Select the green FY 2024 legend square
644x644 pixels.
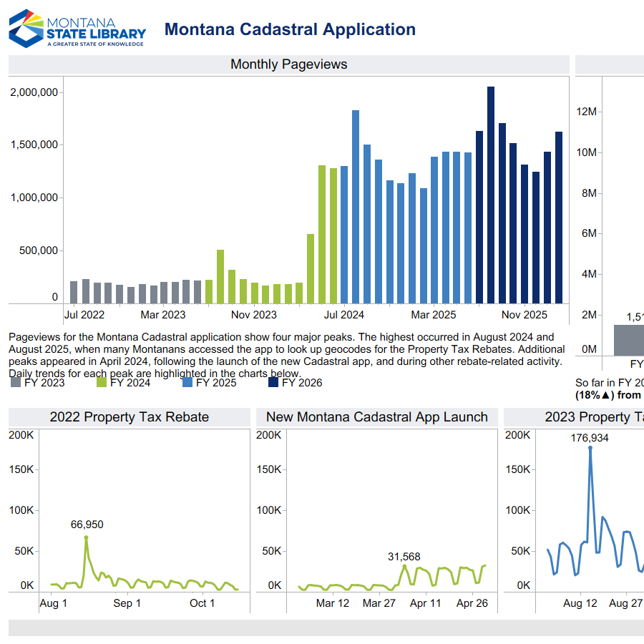click(x=102, y=382)
